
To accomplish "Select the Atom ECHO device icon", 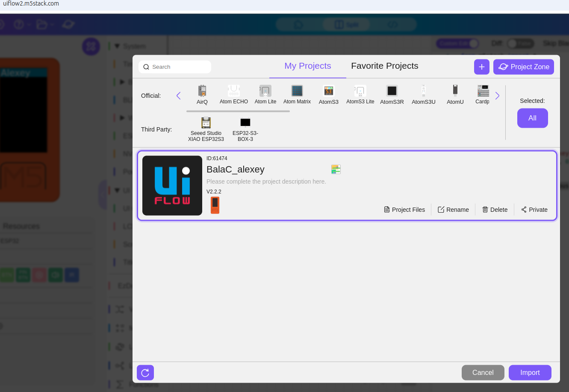I will point(234,91).
